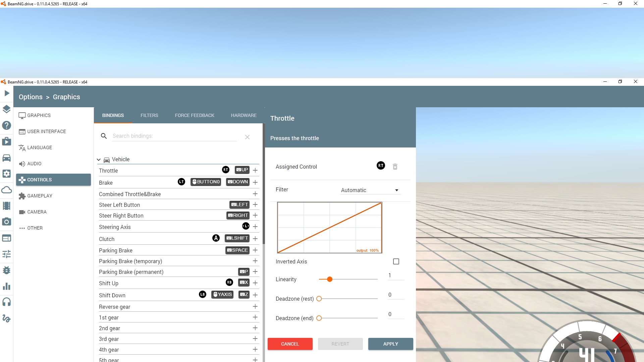Image resolution: width=644 pixels, height=362 pixels.
Task: Open the scenarios briefcase icon
Action: pos(7,141)
